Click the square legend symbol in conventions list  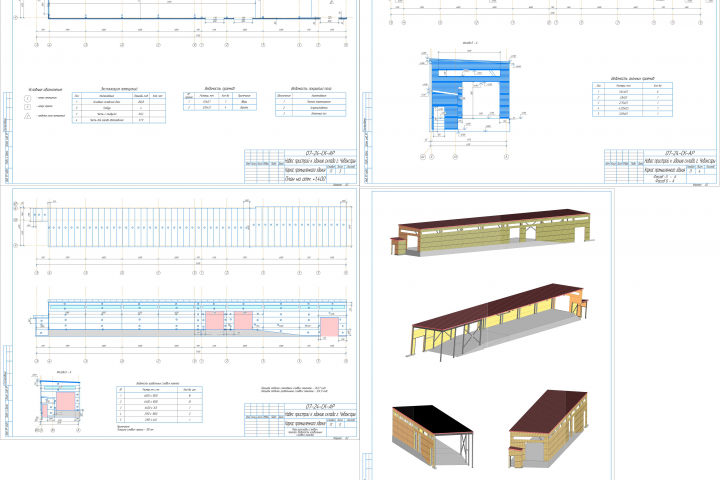(28, 107)
